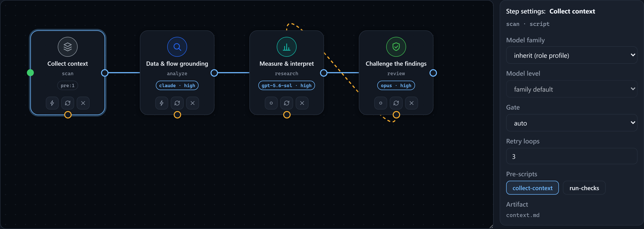Toggle the lightning bolt on Collect context node
The image size is (644, 229).
52,103
